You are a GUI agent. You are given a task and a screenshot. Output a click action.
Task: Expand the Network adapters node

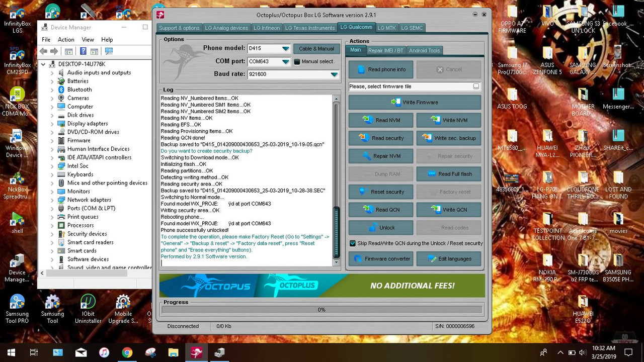52,200
